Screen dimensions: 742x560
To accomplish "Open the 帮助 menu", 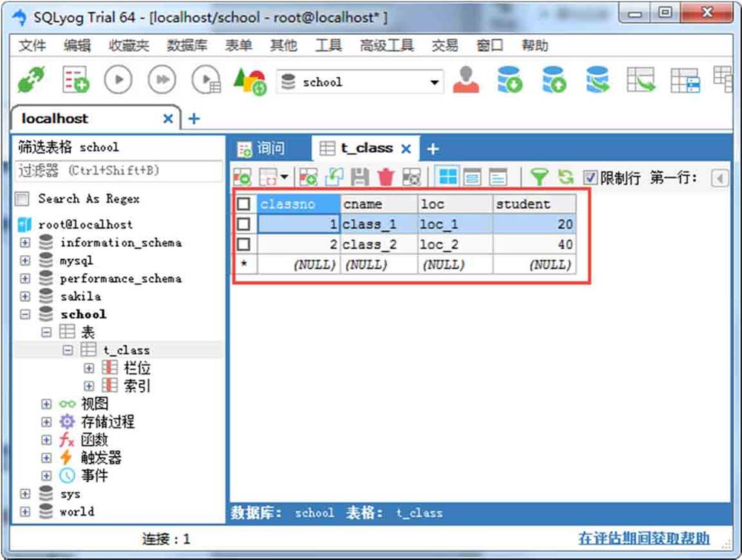I will [535, 45].
